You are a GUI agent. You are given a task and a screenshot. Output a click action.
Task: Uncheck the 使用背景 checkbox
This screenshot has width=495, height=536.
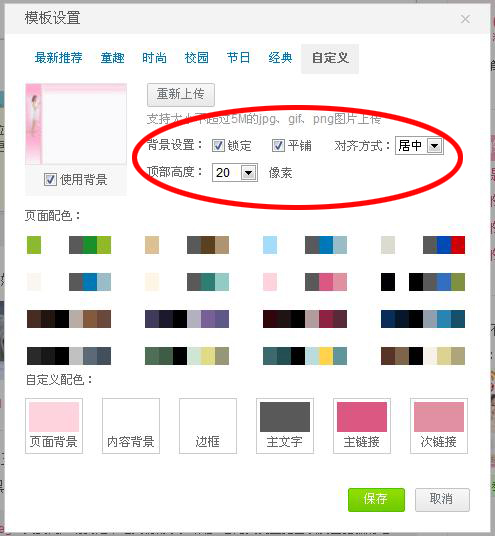coord(50,179)
